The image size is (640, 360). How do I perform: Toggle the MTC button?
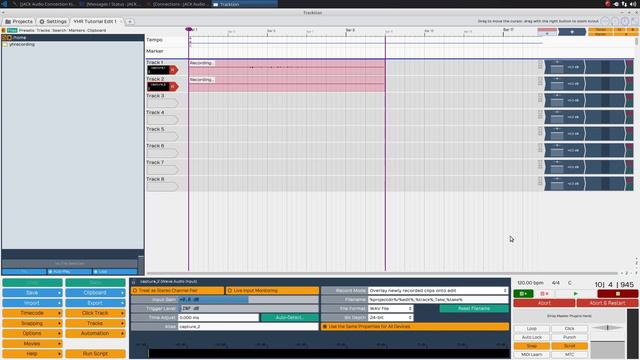(569, 354)
